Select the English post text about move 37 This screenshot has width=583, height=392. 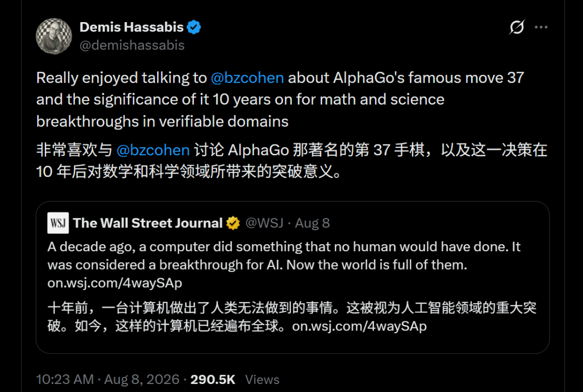tap(280, 100)
